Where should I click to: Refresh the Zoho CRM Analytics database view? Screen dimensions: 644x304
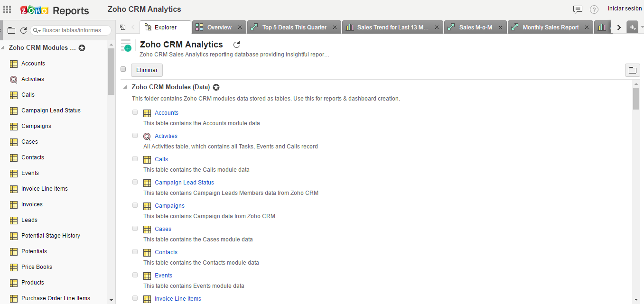(236, 45)
